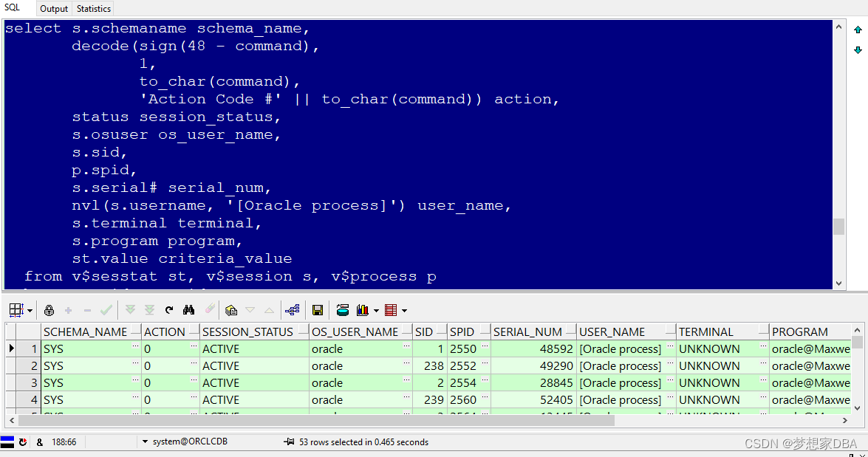Screen dimensions: 868x457
Task: Click the delete record minus icon
Action: click(x=87, y=310)
